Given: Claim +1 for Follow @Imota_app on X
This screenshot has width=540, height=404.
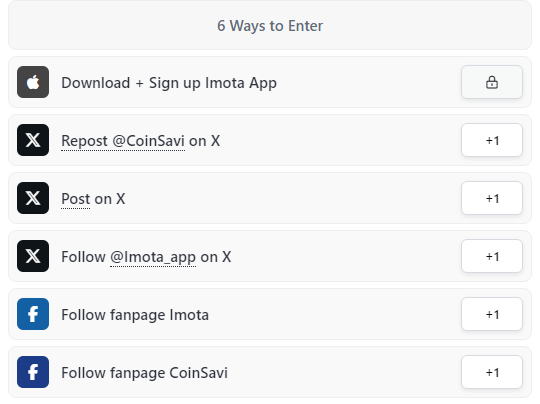Looking at the screenshot, I should 492,256.
